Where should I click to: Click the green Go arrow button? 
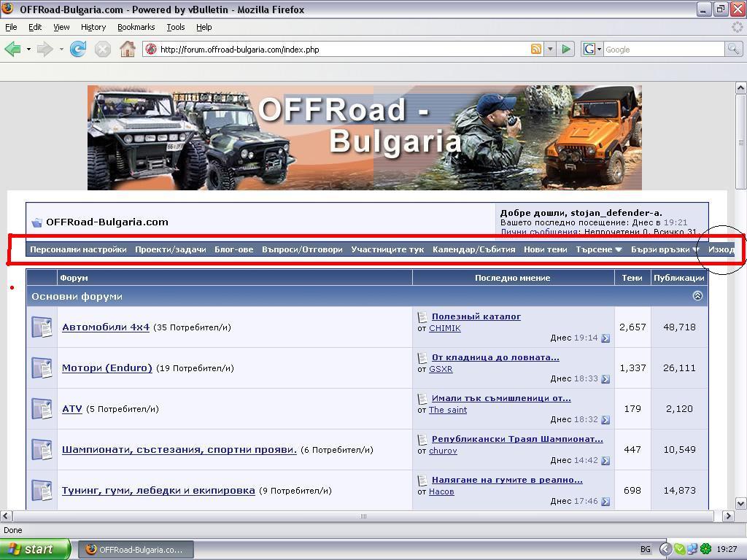point(566,50)
